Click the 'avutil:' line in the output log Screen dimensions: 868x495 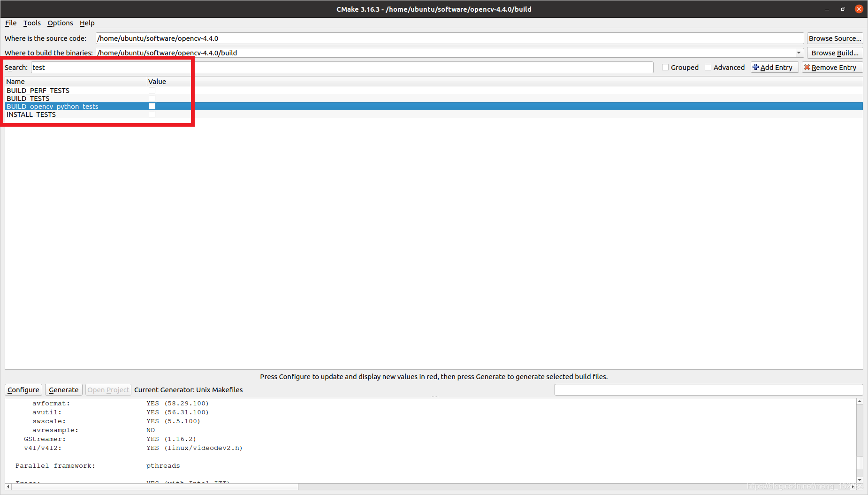(47, 412)
